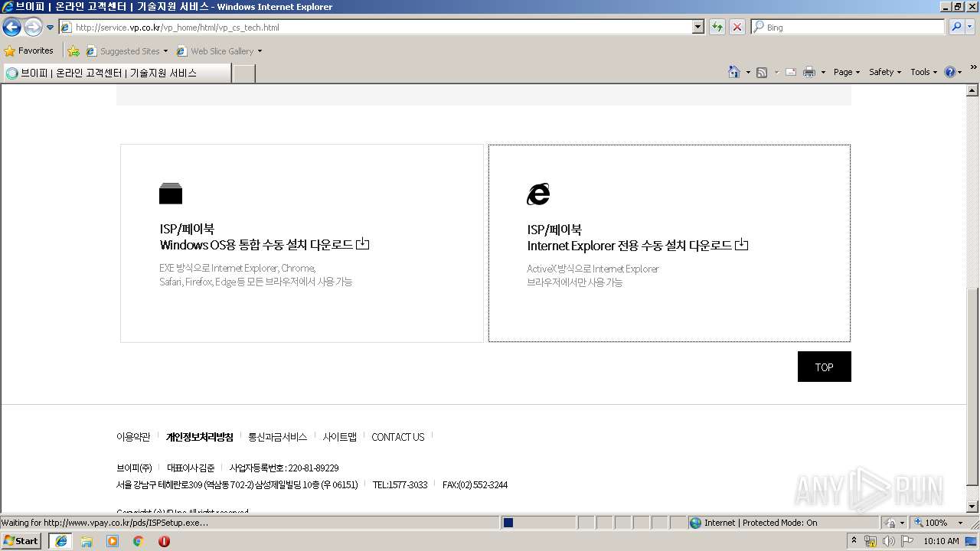Open the media player taskbar icon
This screenshot has height=551, width=980.
(x=113, y=541)
